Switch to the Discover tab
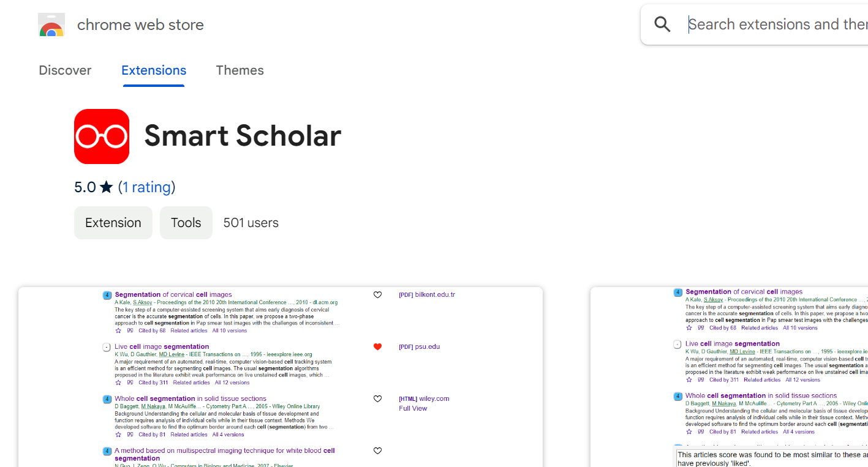Image resolution: width=868 pixels, height=467 pixels. pyautogui.click(x=65, y=70)
